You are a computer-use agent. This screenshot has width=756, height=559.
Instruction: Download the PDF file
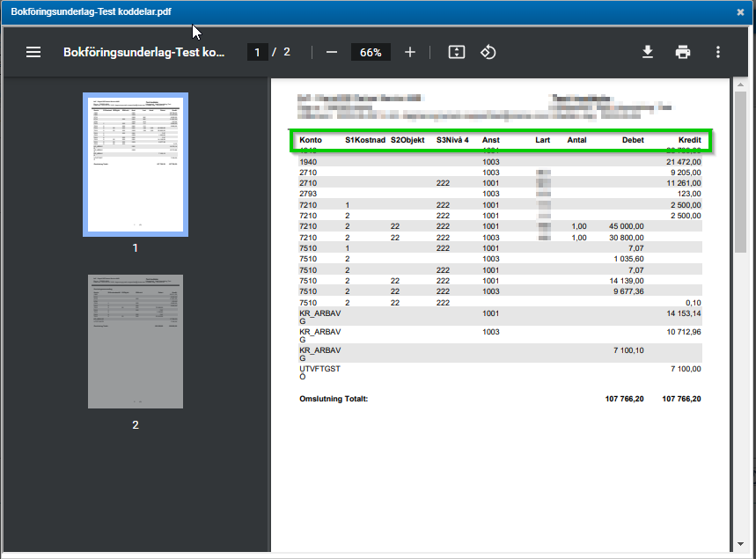coord(648,52)
